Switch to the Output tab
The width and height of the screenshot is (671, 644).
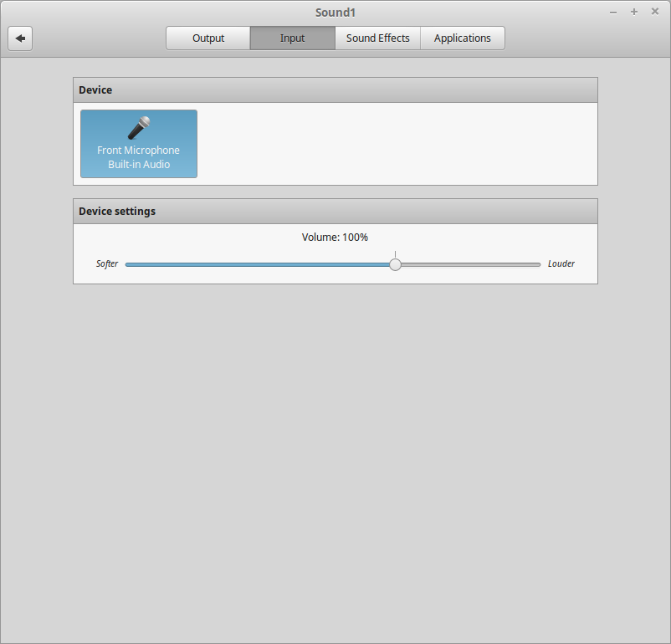click(x=208, y=38)
